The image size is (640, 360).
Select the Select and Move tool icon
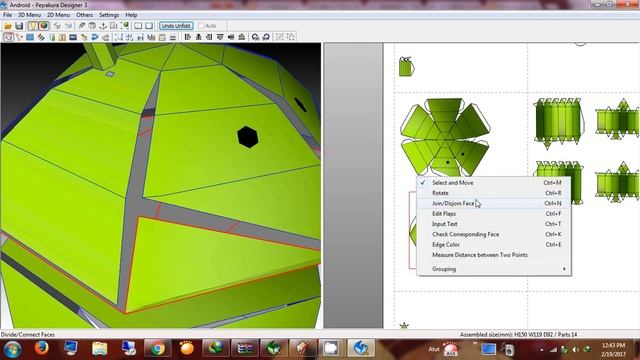point(8,37)
